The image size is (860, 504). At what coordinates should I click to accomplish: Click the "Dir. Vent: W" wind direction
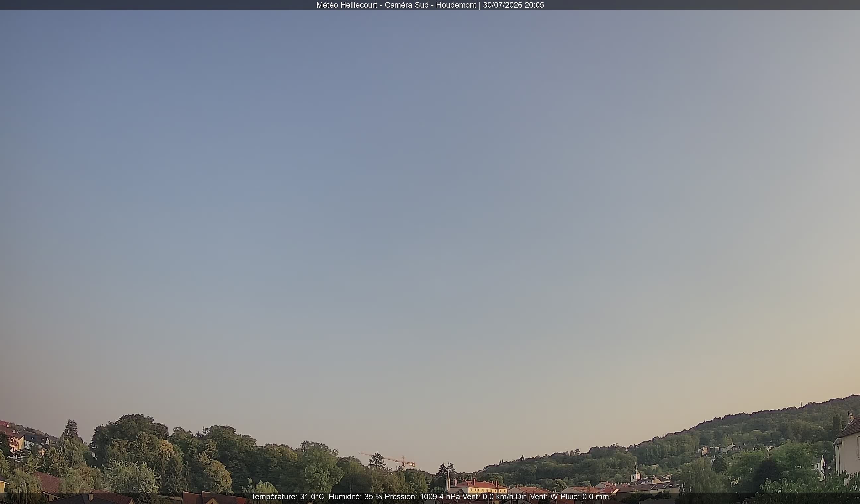[537, 497]
